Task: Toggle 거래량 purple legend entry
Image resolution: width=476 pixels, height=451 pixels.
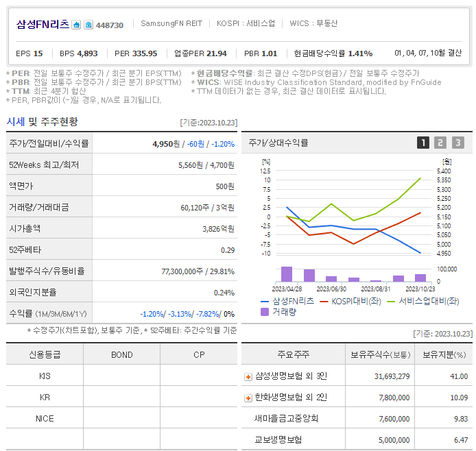Action: click(278, 312)
